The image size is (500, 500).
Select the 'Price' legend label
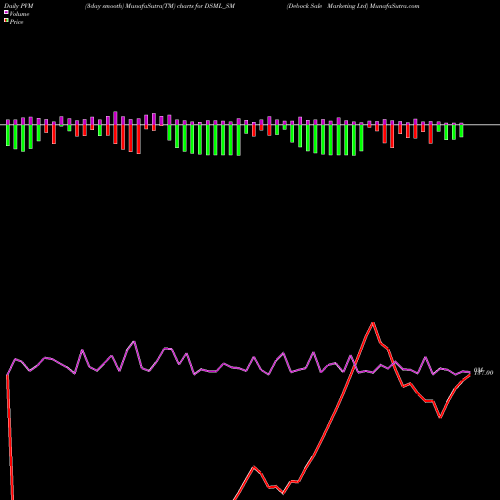(x=16, y=22)
